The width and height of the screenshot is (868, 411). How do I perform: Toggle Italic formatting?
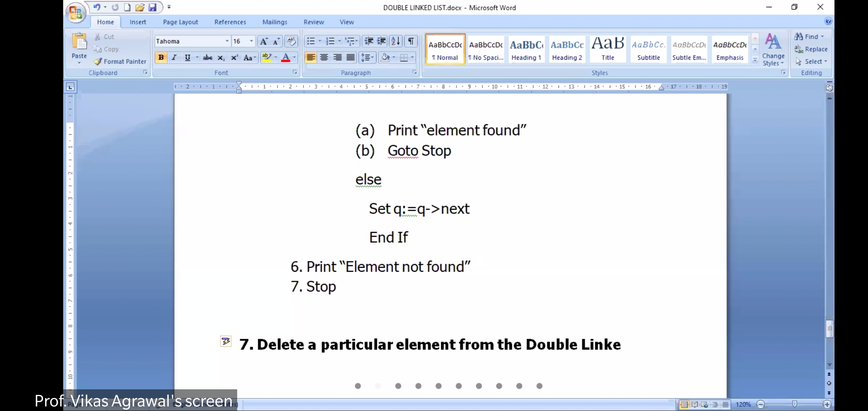(x=174, y=57)
